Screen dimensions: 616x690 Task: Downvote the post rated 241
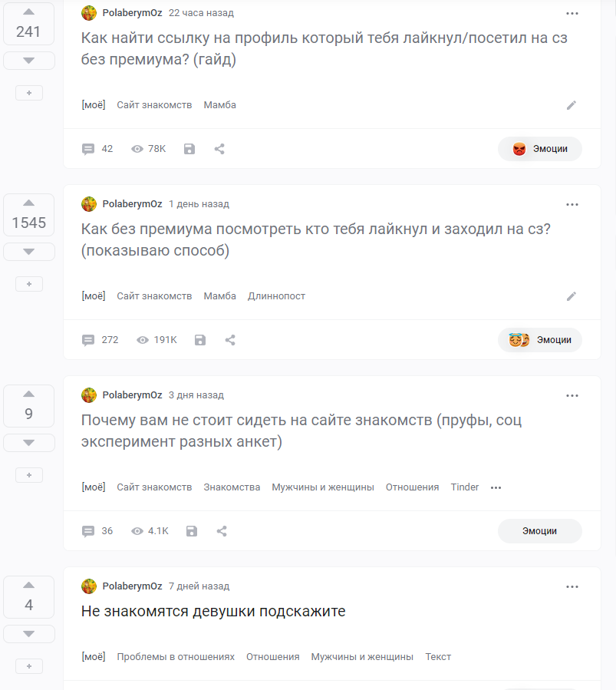click(x=29, y=61)
